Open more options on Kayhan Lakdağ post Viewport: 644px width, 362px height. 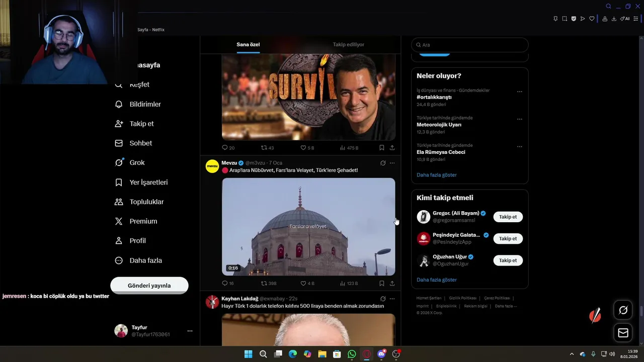pyautogui.click(x=392, y=299)
